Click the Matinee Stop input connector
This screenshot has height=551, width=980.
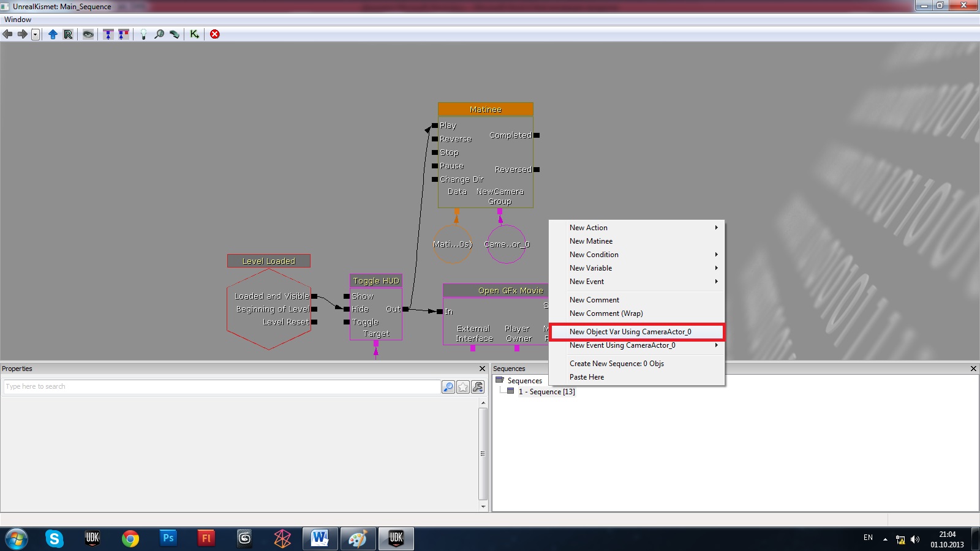(435, 152)
